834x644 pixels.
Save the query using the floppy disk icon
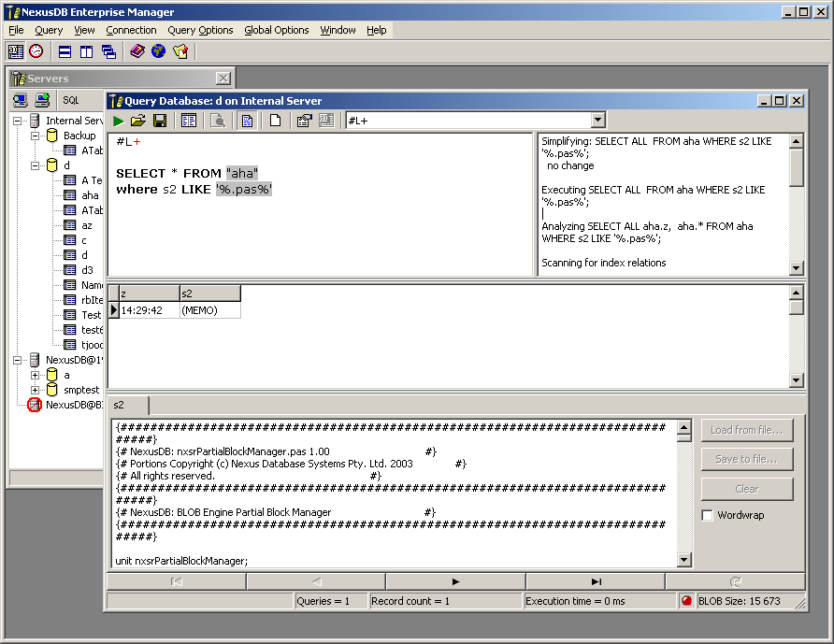point(160,122)
